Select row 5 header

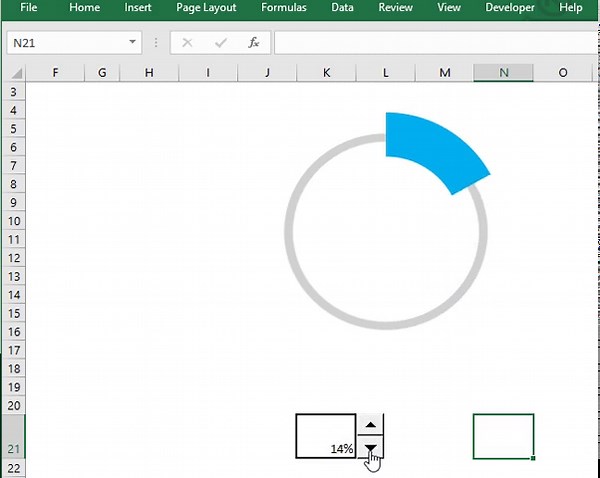[14, 129]
